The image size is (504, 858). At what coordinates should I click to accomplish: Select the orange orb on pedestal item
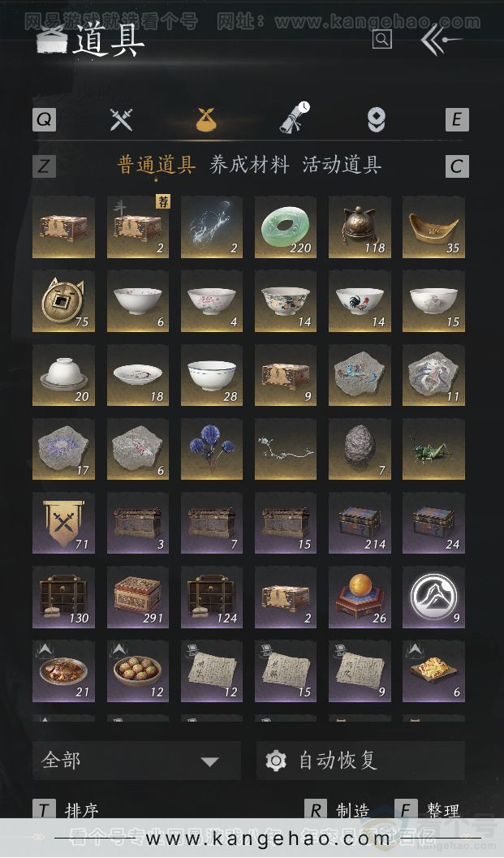point(360,597)
